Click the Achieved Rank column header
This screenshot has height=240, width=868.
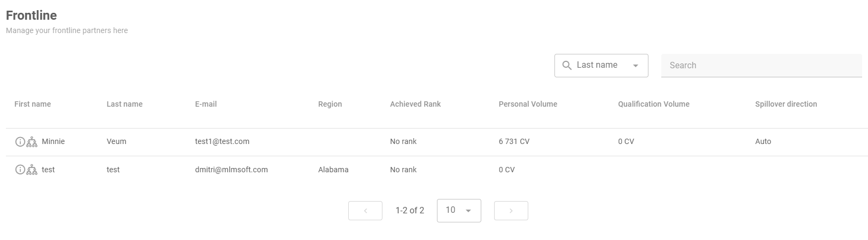(x=415, y=105)
